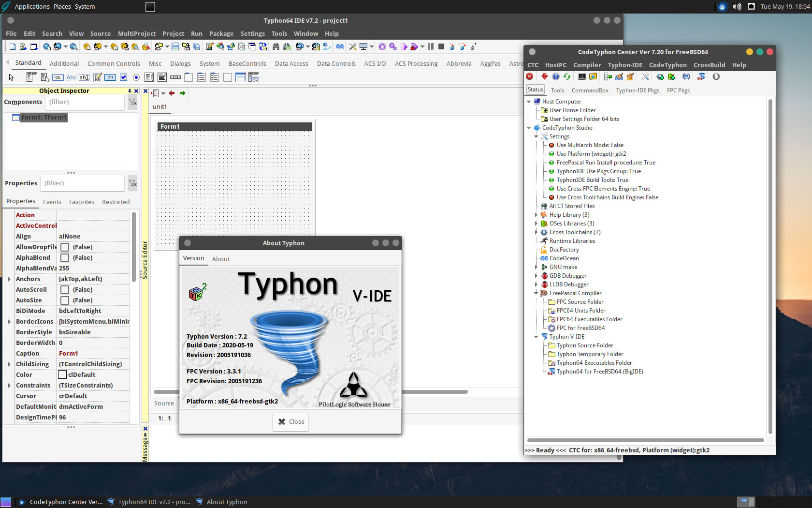Select the TLabel 'Abc' component icon
Viewport: 812px width, 508px height.
(x=71, y=77)
